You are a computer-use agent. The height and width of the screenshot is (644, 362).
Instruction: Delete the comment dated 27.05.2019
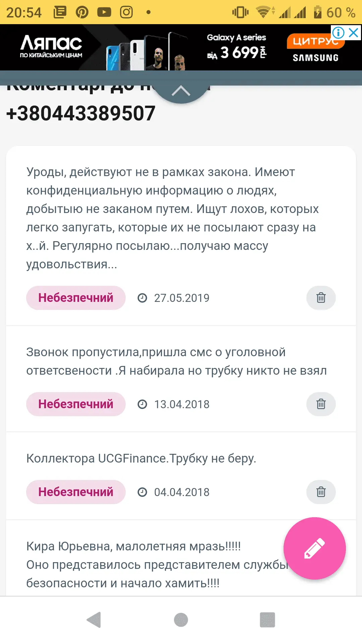(321, 298)
